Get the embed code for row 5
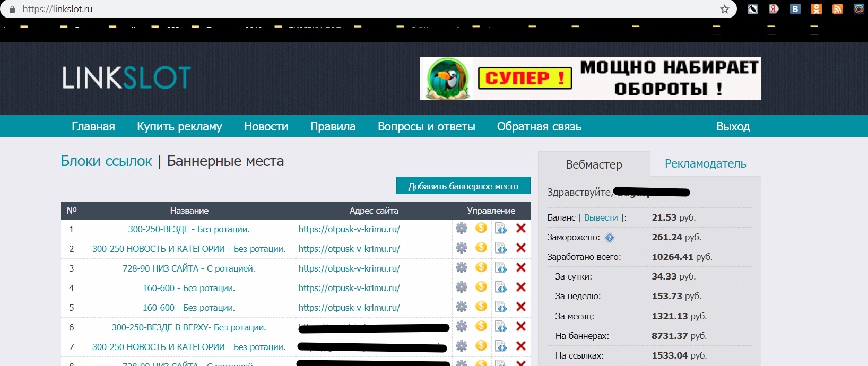868x366 pixels. click(x=501, y=307)
